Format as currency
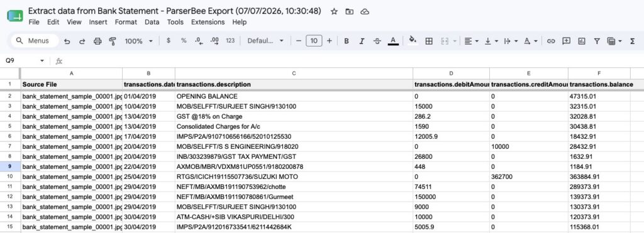Image resolution: width=644 pixels, height=233 pixels. pos(169,41)
